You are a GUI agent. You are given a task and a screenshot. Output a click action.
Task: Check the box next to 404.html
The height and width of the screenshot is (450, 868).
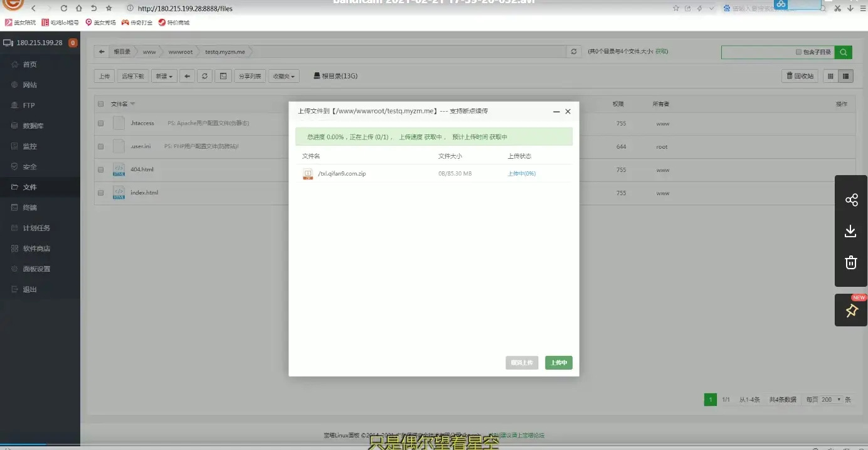[101, 169]
